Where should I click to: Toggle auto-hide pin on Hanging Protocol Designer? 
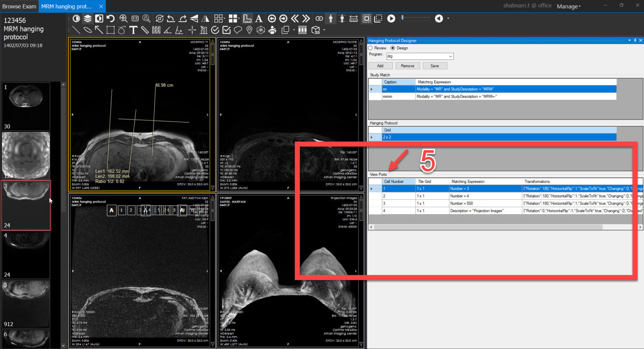point(635,40)
